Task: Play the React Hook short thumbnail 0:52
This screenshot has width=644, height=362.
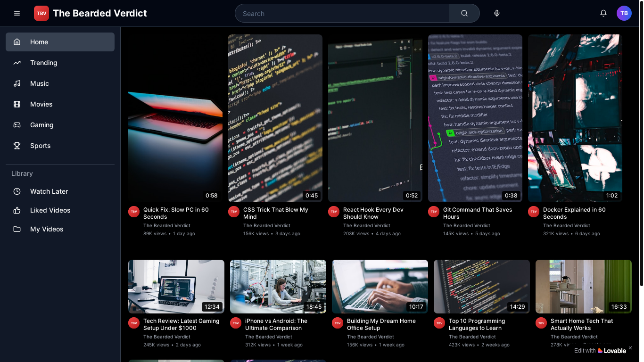Action: (x=375, y=118)
